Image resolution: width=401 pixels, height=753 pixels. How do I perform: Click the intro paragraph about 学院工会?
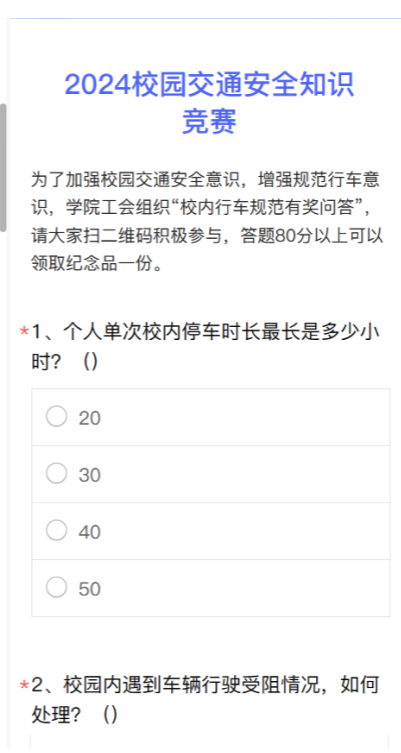(207, 222)
